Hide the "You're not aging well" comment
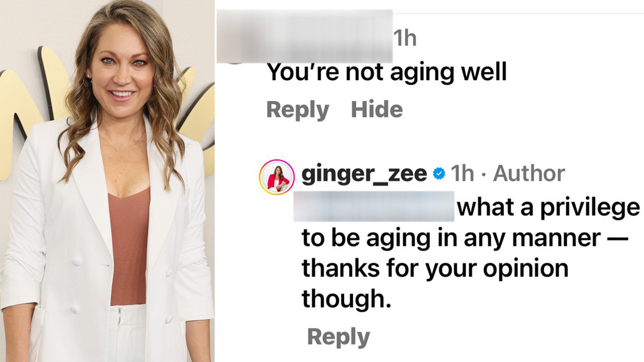The image size is (644, 362). tap(377, 109)
